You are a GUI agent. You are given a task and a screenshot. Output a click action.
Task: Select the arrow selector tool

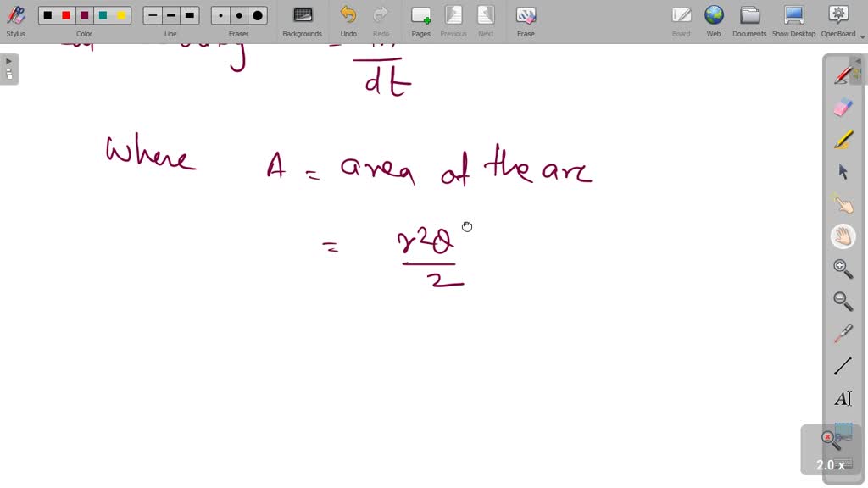(843, 172)
